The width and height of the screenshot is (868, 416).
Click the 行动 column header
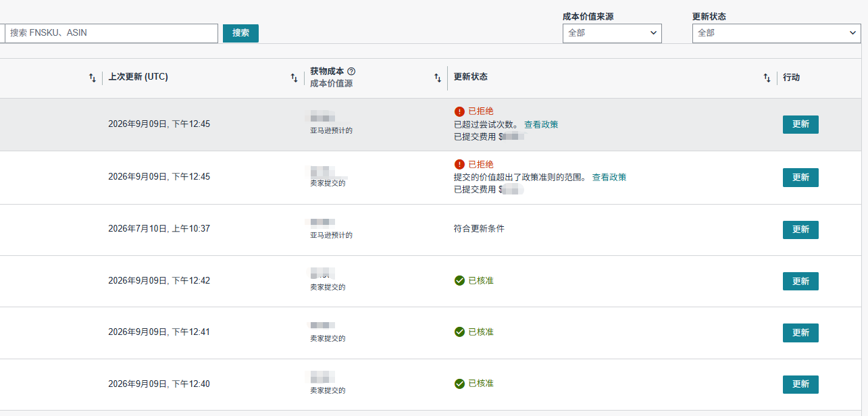[791, 77]
